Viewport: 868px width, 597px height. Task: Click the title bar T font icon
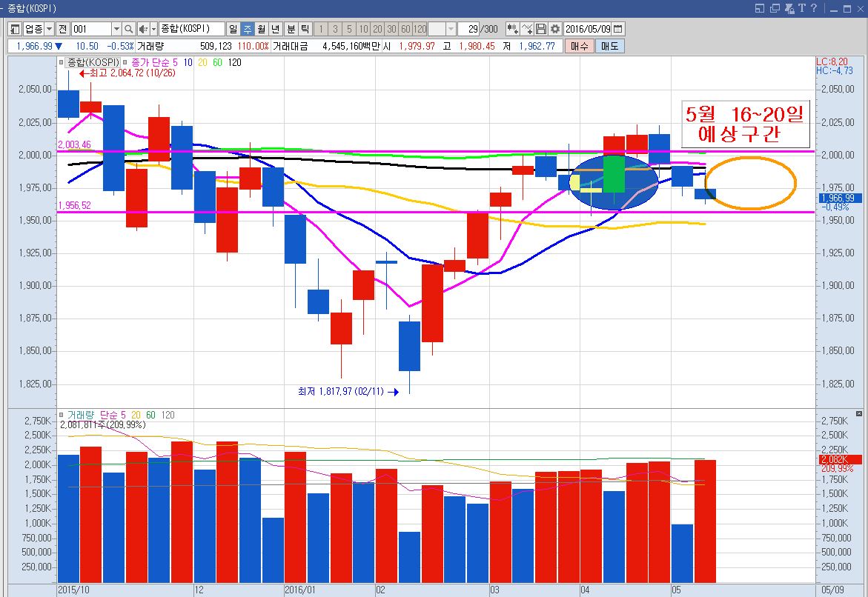pos(802,8)
